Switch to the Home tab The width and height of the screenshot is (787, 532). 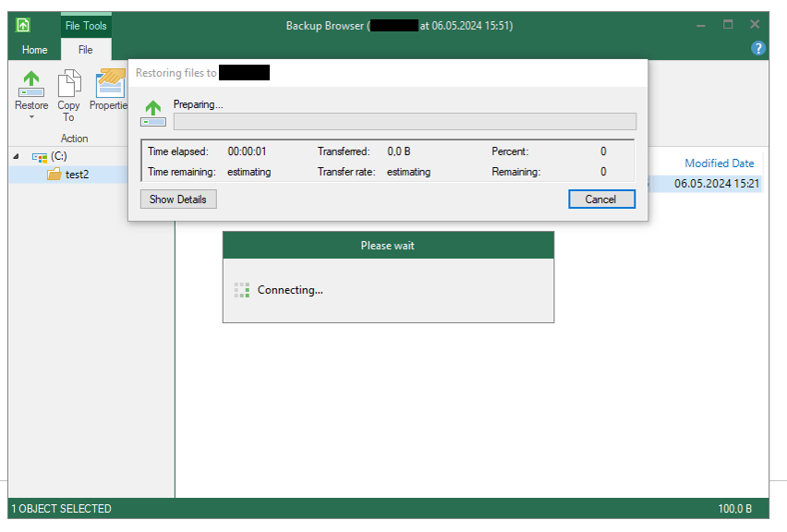pos(34,49)
